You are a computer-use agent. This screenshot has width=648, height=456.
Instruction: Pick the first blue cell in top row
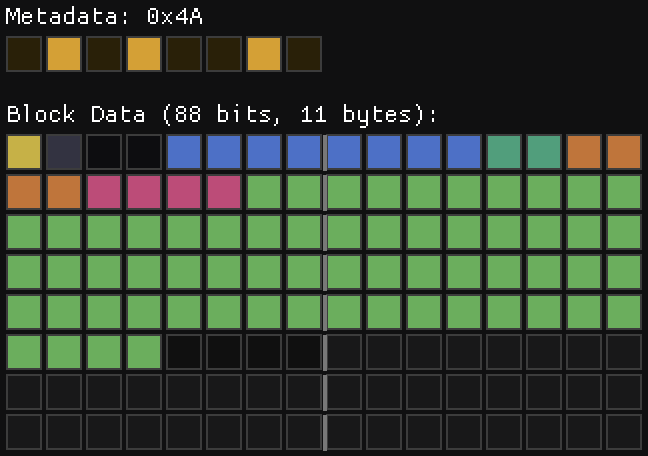(184, 152)
